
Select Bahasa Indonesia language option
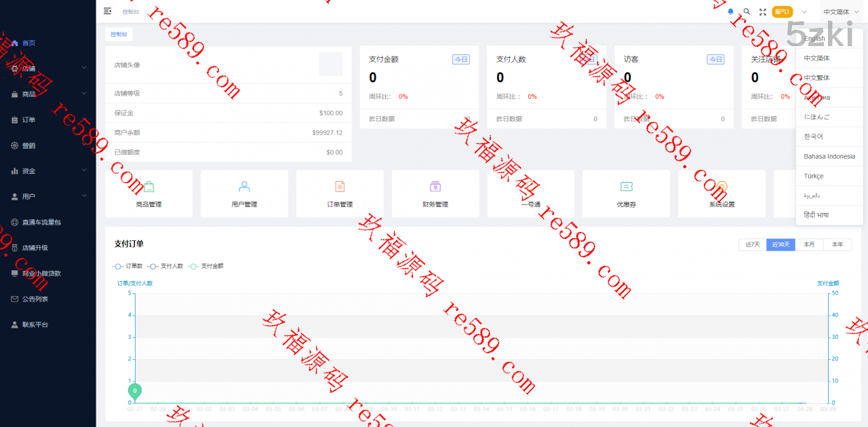829,156
